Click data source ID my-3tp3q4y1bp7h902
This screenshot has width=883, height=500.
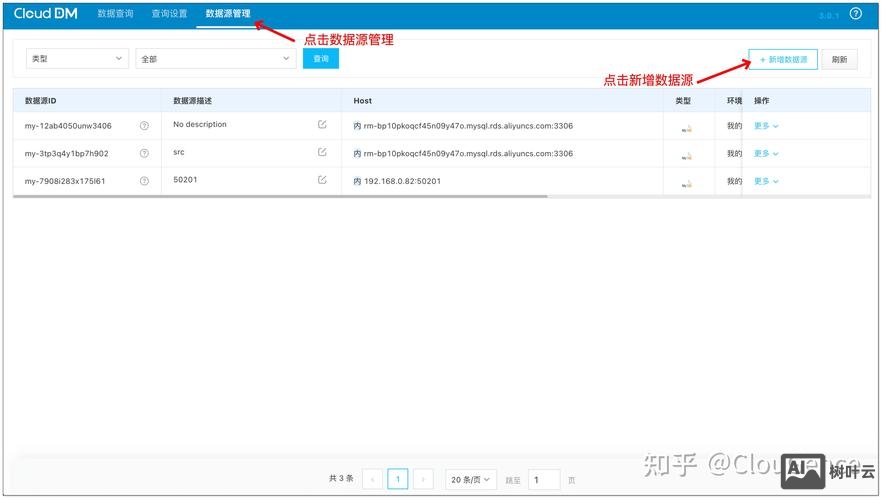pos(66,153)
